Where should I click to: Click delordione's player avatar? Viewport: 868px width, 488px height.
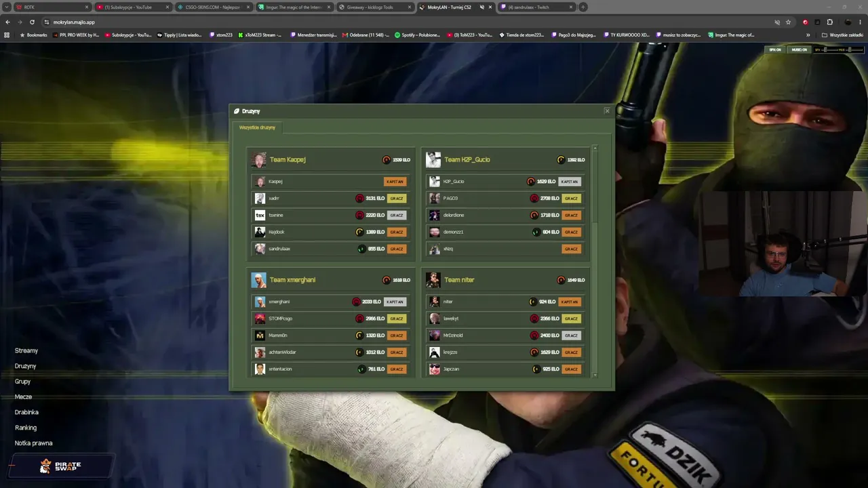(435, 216)
